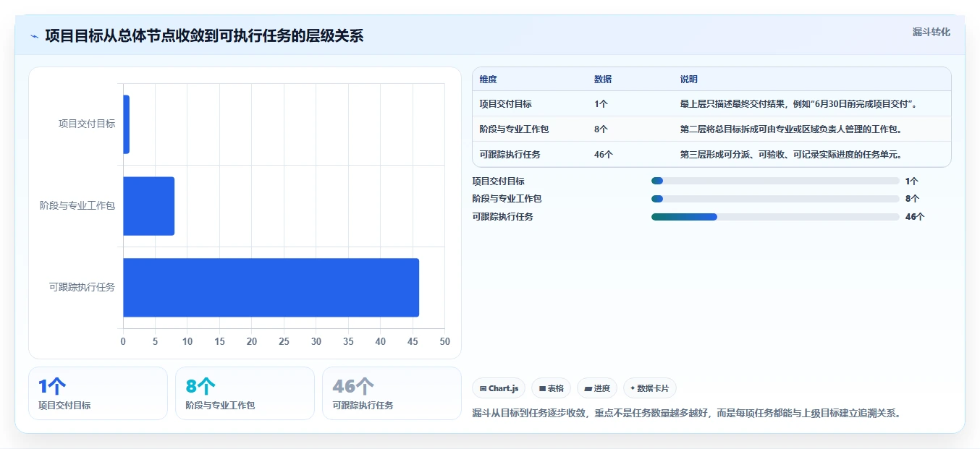
Task: Click the header icon beside the title
Action: tap(35, 36)
